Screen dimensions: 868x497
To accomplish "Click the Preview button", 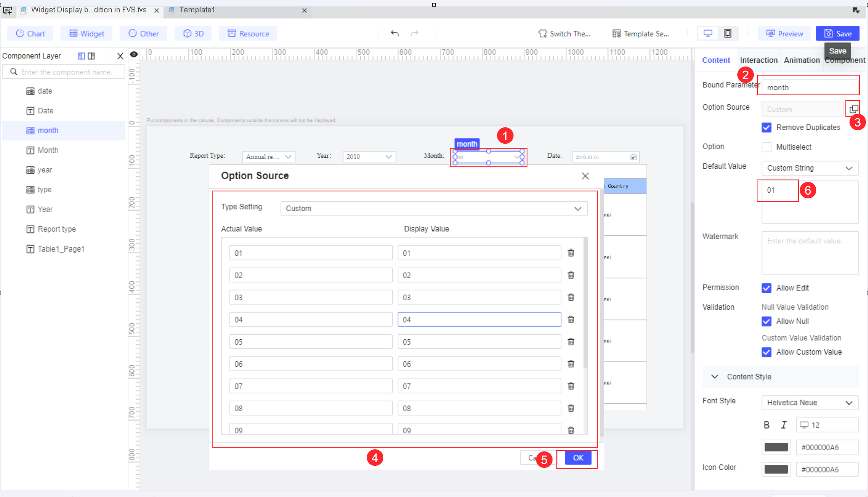I will 785,33.
